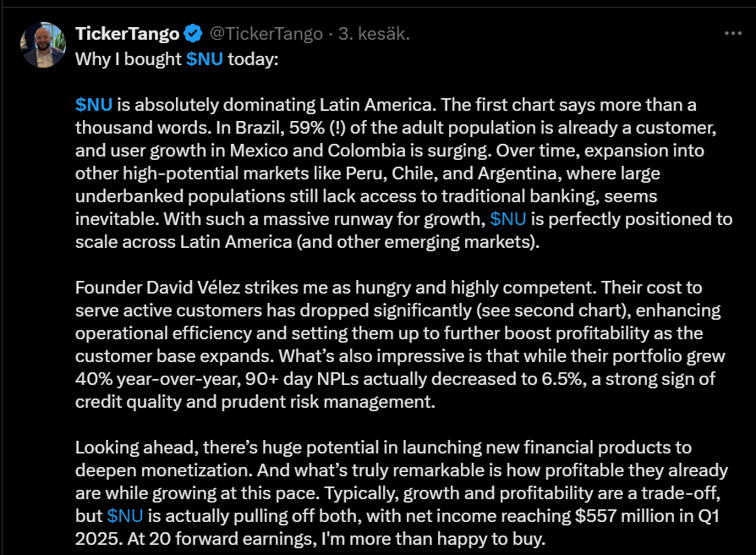Screen dimensions: 756x555
Task: Select $NU cashtag before 'is perfectly positioned'
Action: (x=507, y=219)
